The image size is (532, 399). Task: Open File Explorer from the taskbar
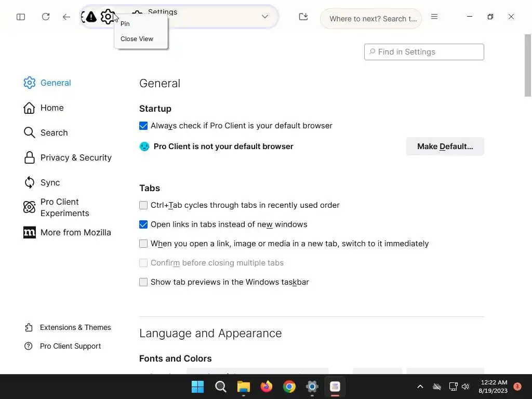tap(243, 387)
